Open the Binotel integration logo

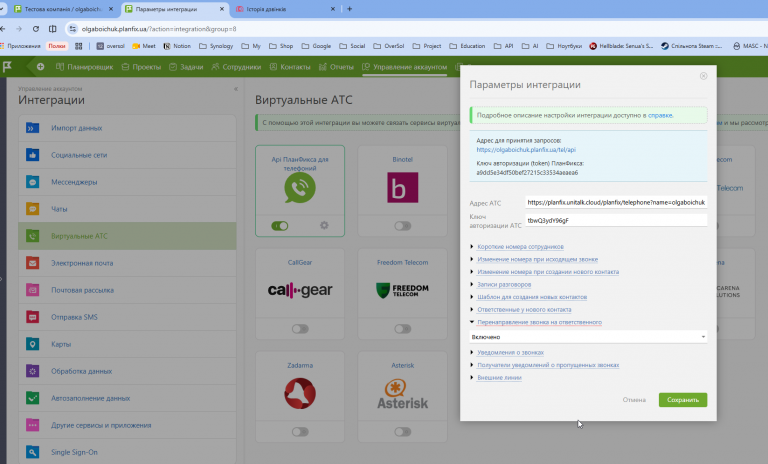403,187
